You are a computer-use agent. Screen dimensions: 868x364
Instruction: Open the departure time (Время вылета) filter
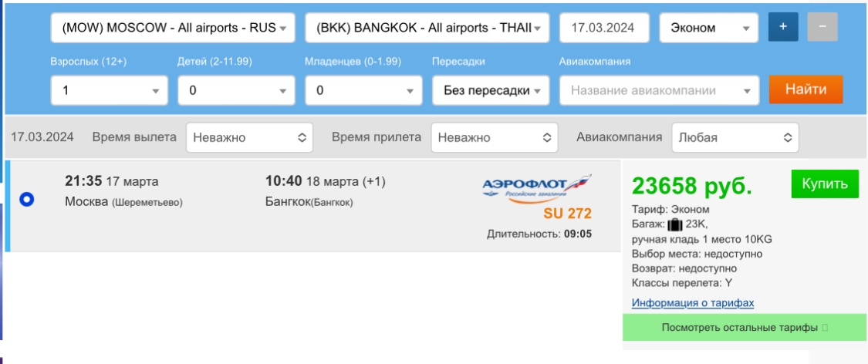tap(248, 138)
